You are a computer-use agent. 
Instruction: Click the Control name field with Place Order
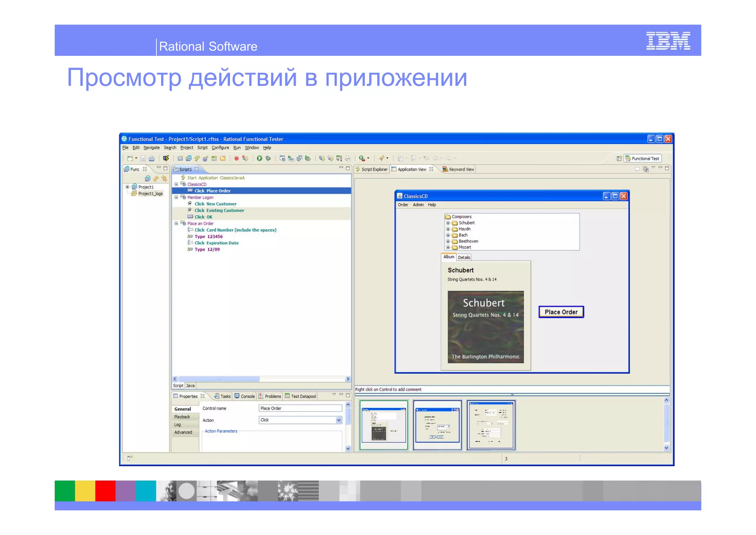coord(300,408)
